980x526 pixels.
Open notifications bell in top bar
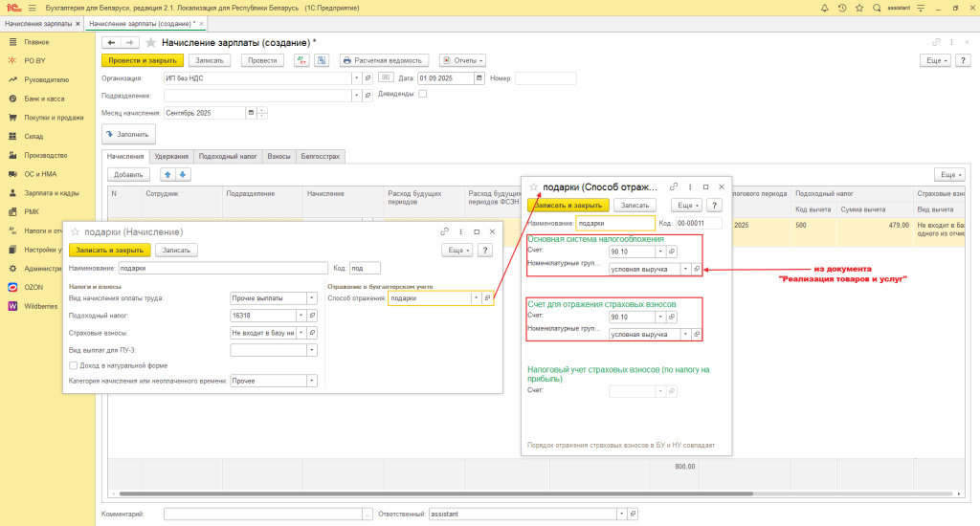(x=824, y=8)
